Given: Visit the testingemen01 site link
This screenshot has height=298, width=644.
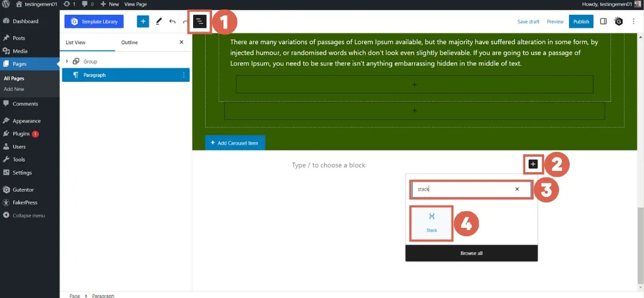Looking at the screenshot, I should point(37,4).
